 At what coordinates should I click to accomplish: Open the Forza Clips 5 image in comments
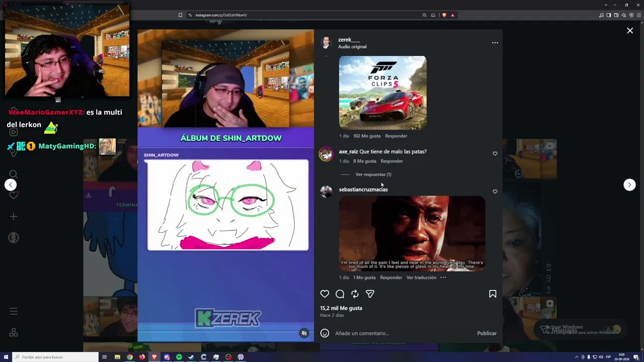pyautogui.click(x=382, y=93)
